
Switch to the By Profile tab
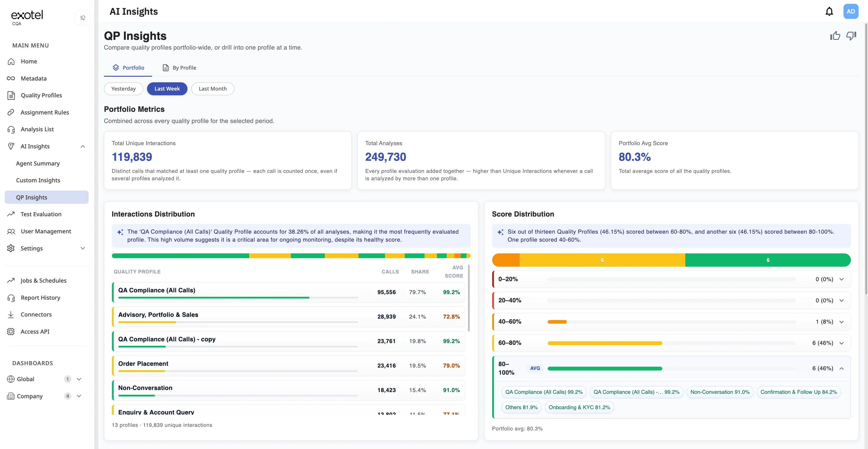tap(179, 68)
